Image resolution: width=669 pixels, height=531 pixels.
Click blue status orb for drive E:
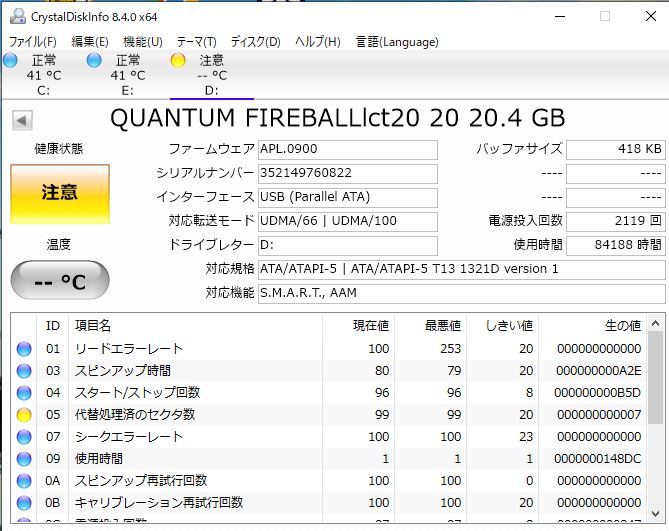pos(94,61)
